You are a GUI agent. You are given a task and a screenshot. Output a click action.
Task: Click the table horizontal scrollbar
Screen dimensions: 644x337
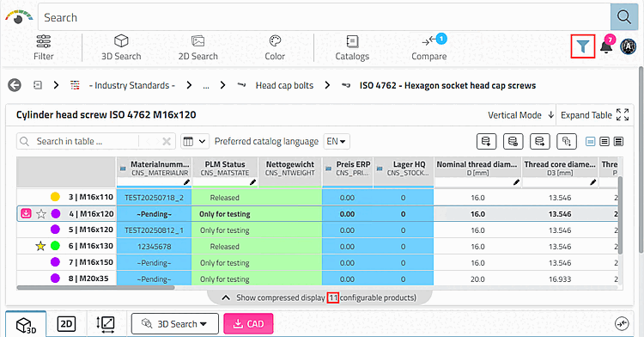[96, 288]
